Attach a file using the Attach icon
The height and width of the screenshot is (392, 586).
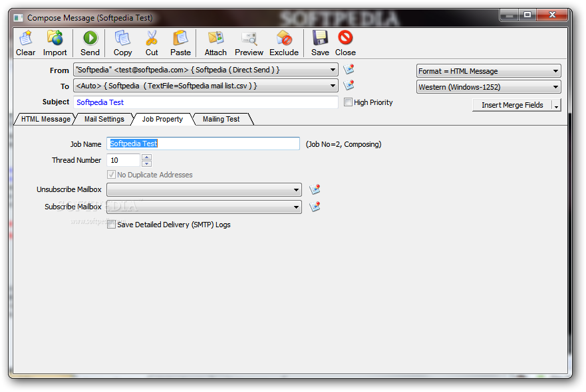pyautogui.click(x=216, y=43)
